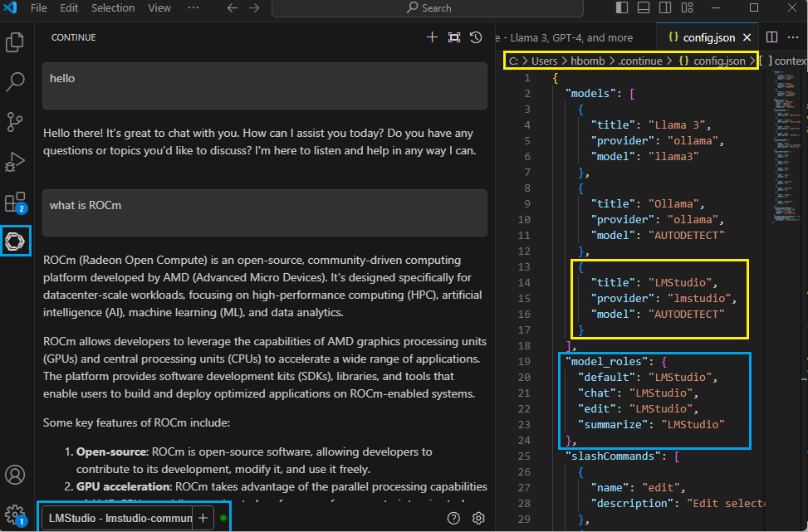This screenshot has width=808, height=532.
Task: Show more menu items via ellipsis
Action: (193, 7)
